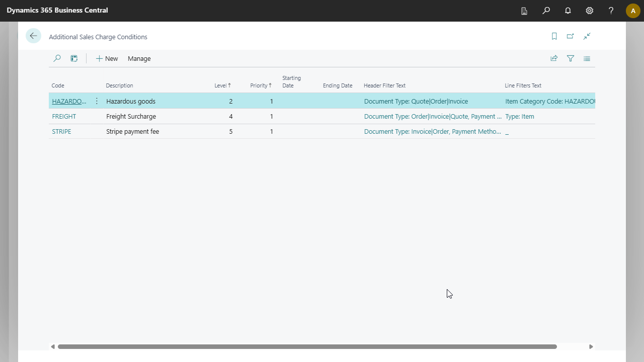Screen dimensions: 644x362
Task: Search the list with the magnifier icon
Action: tap(57, 58)
